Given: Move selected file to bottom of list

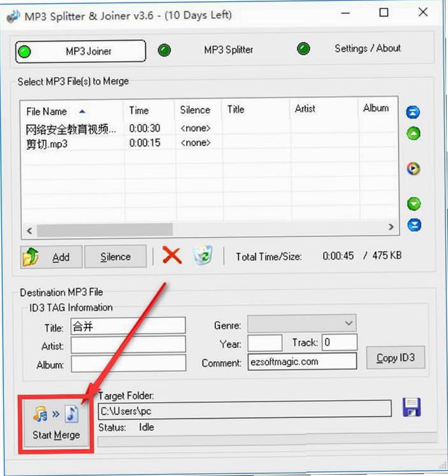Looking at the screenshot, I should coord(414,225).
